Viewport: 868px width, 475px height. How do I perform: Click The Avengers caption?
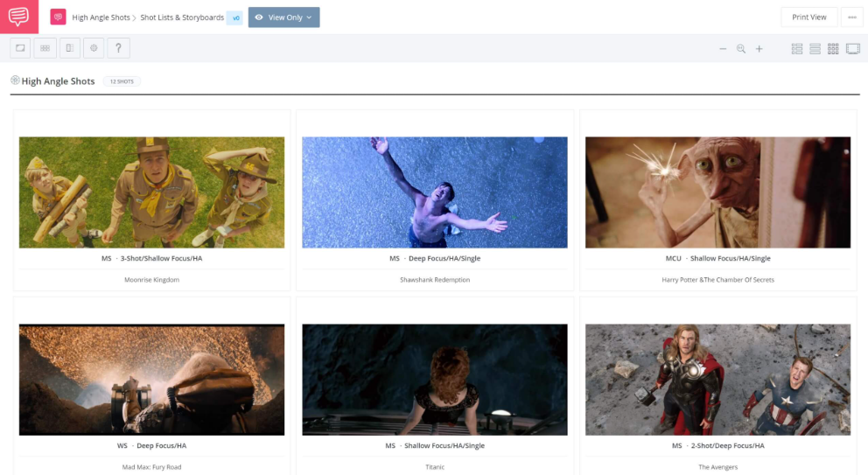pos(718,467)
